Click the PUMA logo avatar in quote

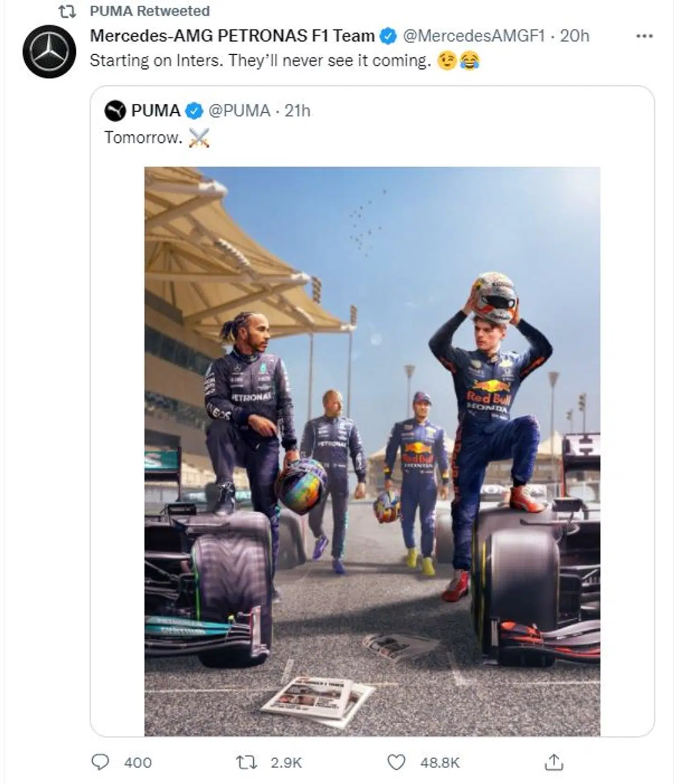point(115,111)
